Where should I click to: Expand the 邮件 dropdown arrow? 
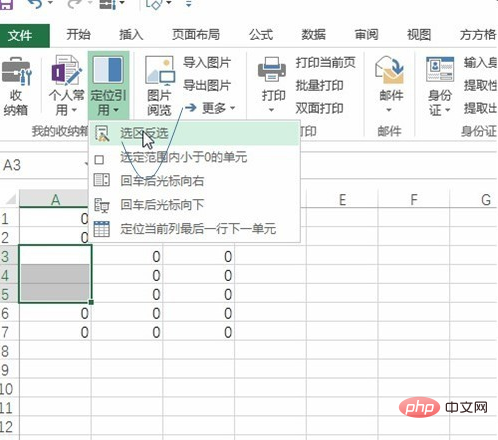pos(389,110)
